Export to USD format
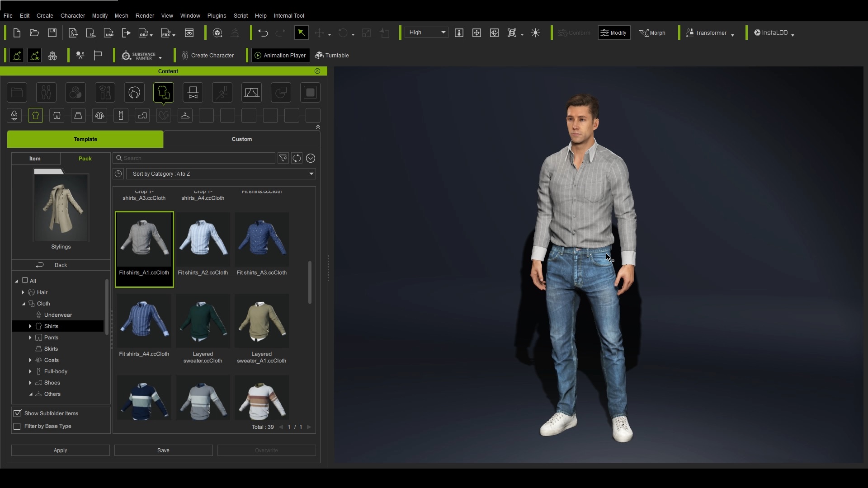The width and height of the screenshot is (868, 488). (x=108, y=33)
